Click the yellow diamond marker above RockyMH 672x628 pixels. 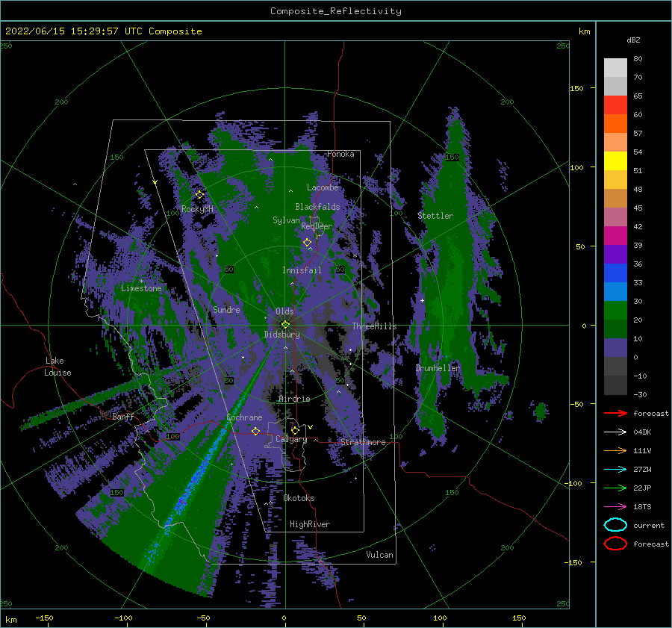[199, 195]
